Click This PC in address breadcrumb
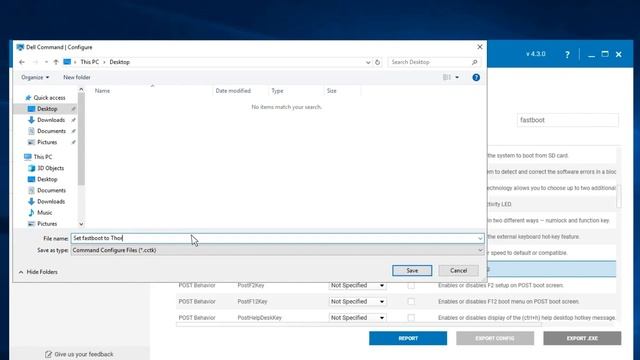This screenshot has width=640, height=360. coord(89,62)
